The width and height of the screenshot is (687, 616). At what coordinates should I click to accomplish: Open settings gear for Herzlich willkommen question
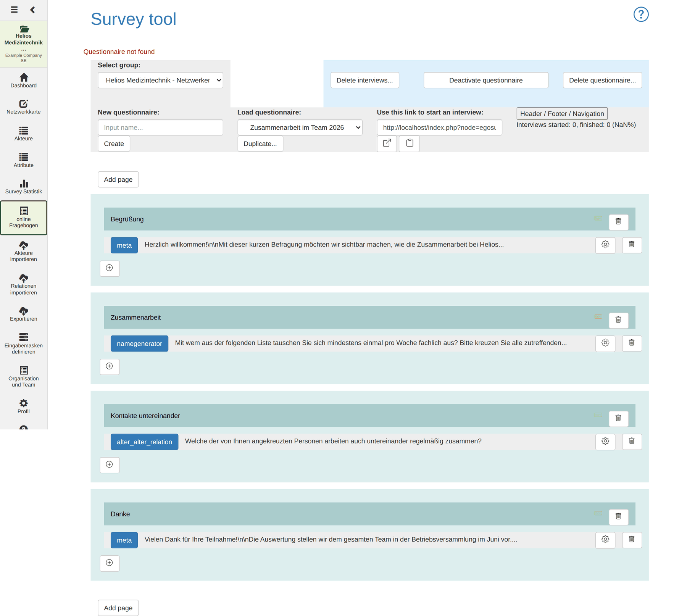[605, 245]
